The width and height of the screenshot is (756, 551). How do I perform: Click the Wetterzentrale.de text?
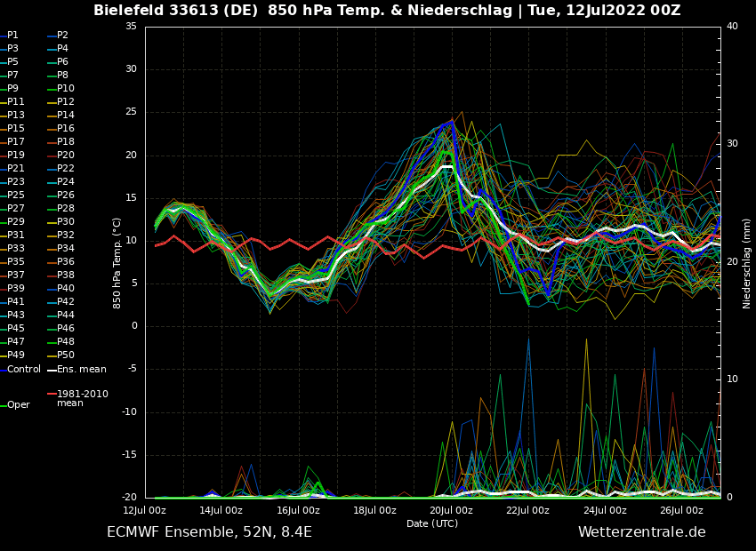[641, 532]
